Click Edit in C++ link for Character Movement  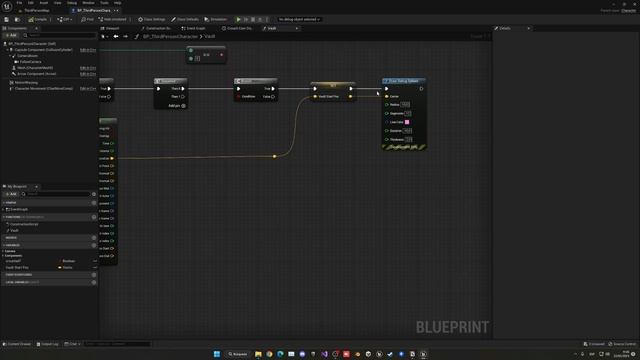coord(88,89)
